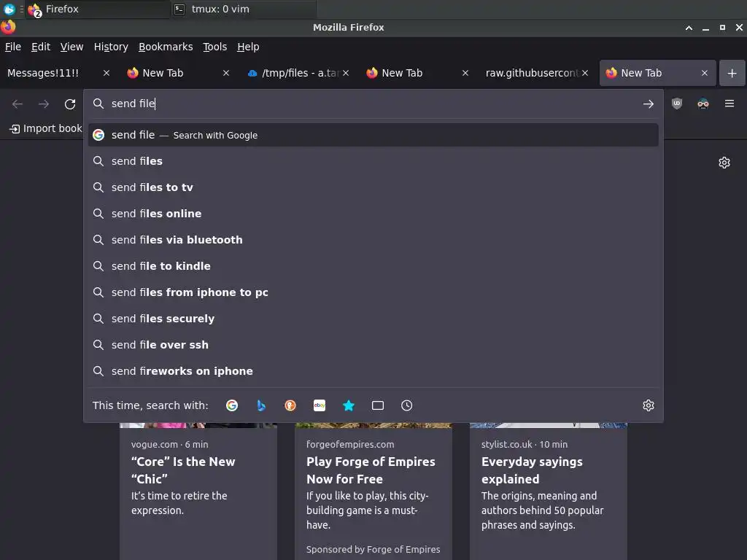Open the Firefox hamburger application menu
The height and width of the screenshot is (560, 747).
pos(729,104)
